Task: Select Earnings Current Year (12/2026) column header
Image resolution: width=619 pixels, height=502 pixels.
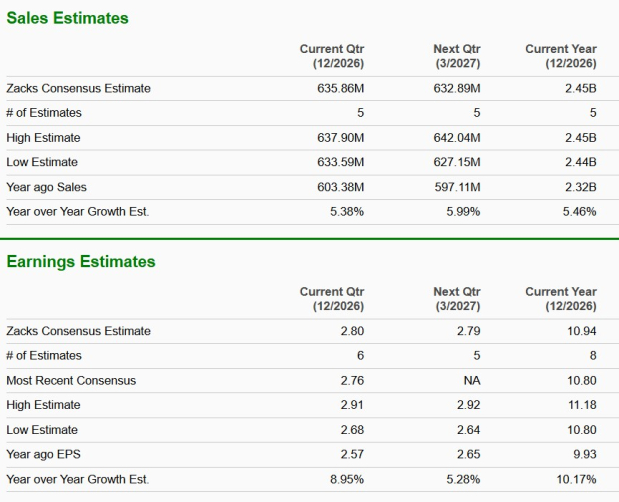Action: (561, 299)
